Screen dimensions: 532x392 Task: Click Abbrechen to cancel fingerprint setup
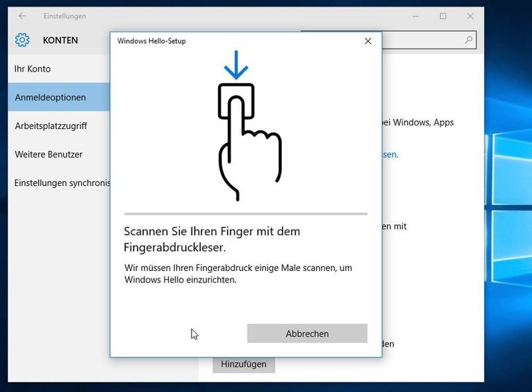[307, 334]
